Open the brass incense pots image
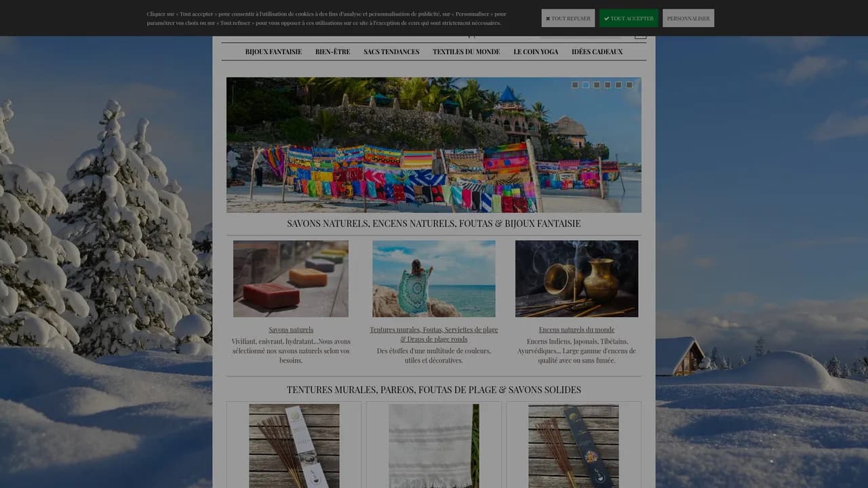Screen dimensions: 868x488 point(576,279)
